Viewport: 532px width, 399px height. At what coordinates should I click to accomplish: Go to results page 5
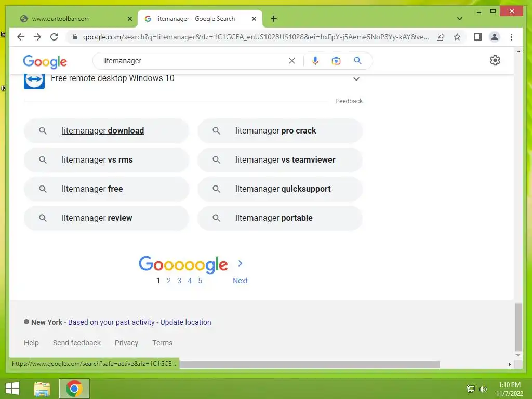pos(200,281)
